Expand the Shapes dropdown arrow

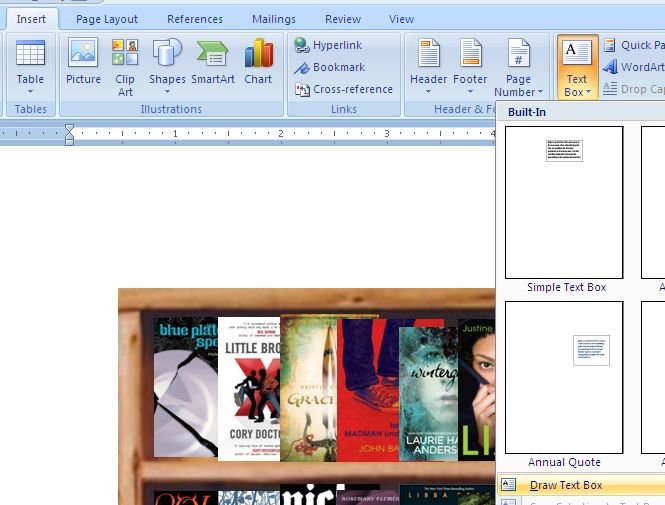[167, 92]
